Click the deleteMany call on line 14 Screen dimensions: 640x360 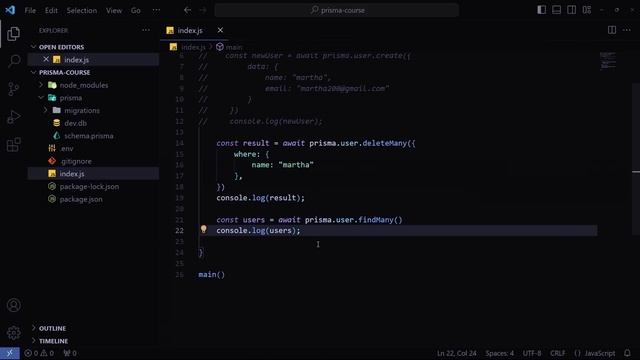pyautogui.click(x=384, y=143)
